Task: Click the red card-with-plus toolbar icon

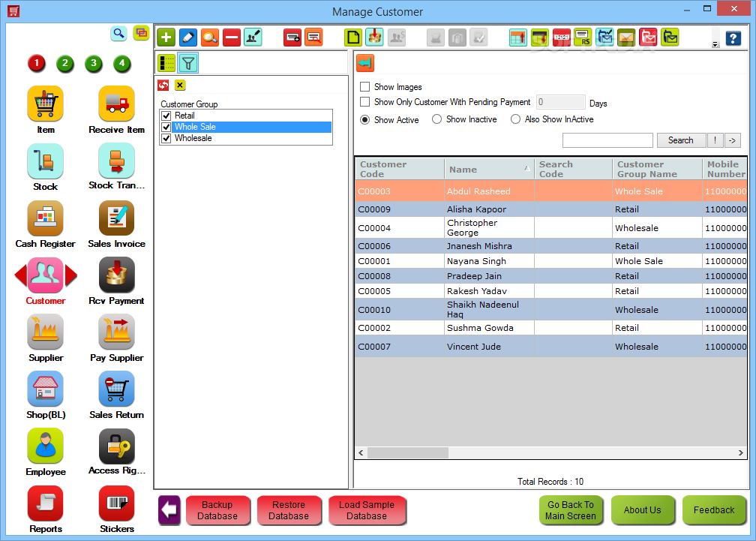Action: click(x=292, y=37)
